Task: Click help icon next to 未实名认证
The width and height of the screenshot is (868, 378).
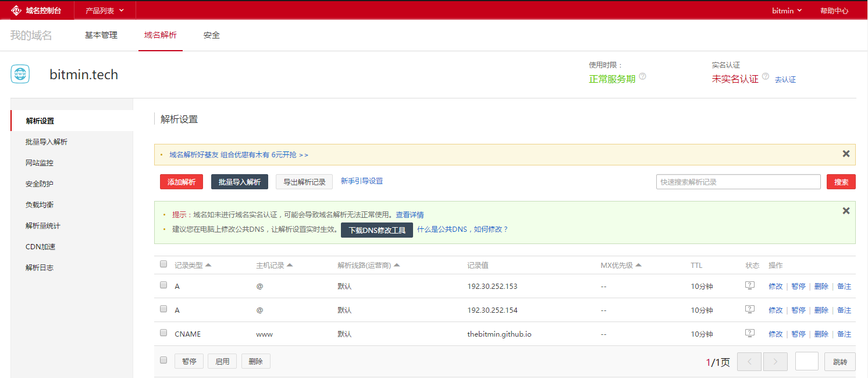Action: point(766,76)
